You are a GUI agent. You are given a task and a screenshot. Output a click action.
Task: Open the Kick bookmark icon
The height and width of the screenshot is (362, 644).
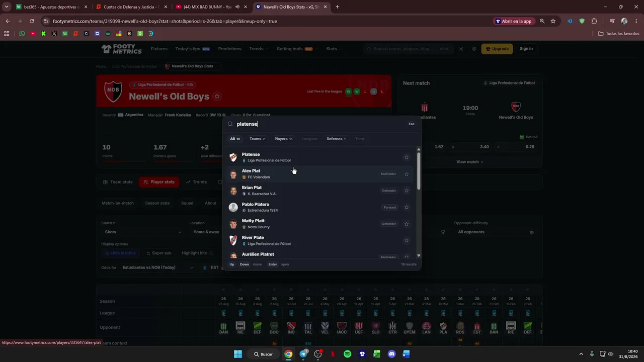[x=43, y=34]
